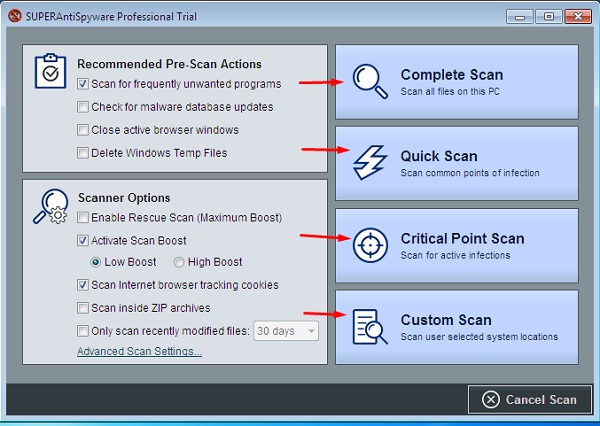Screen dimensions: 600x426
Task: Start Quick Scan via its title text
Action: coord(439,156)
